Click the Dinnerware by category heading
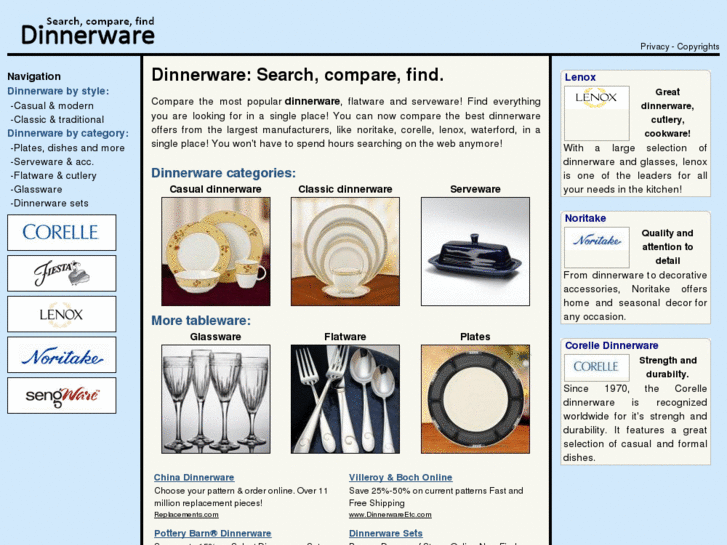Image resolution: width=727 pixels, height=545 pixels. [x=68, y=134]
